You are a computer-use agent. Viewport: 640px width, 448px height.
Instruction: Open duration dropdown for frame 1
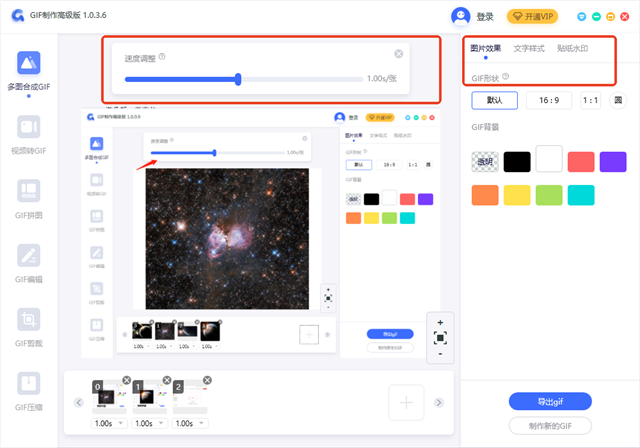[149, 424]
